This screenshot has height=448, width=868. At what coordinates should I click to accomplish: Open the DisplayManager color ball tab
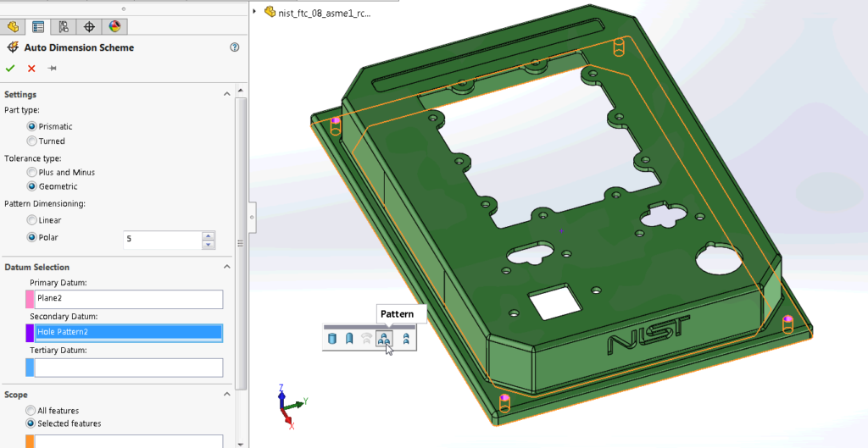click(x=114, y=26)
